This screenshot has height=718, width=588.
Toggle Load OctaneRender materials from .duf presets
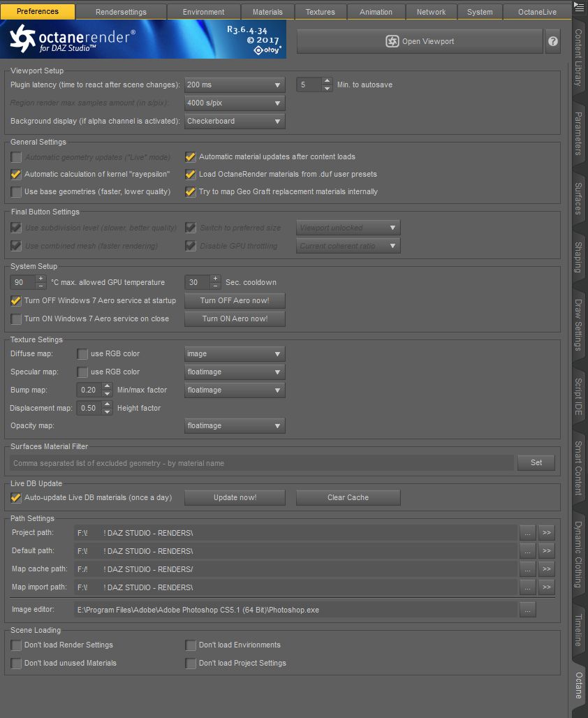(191, 175)
